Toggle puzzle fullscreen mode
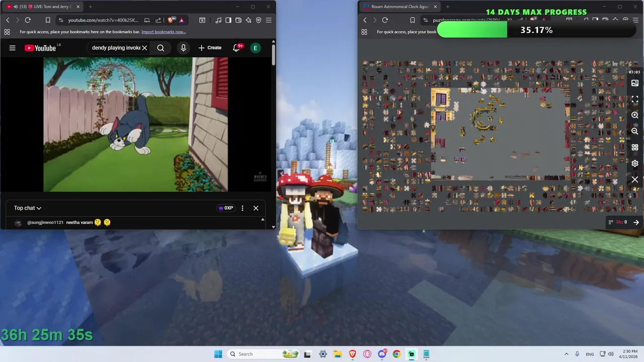The image size is (644, 362). coord(635,100)
